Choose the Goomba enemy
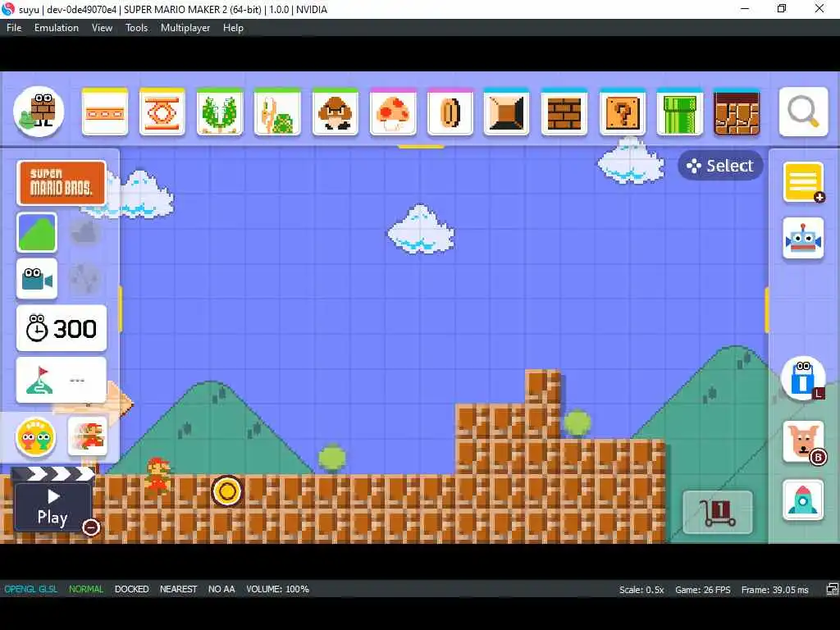Screen dimensions: 840x630 (x=336, y=112)
